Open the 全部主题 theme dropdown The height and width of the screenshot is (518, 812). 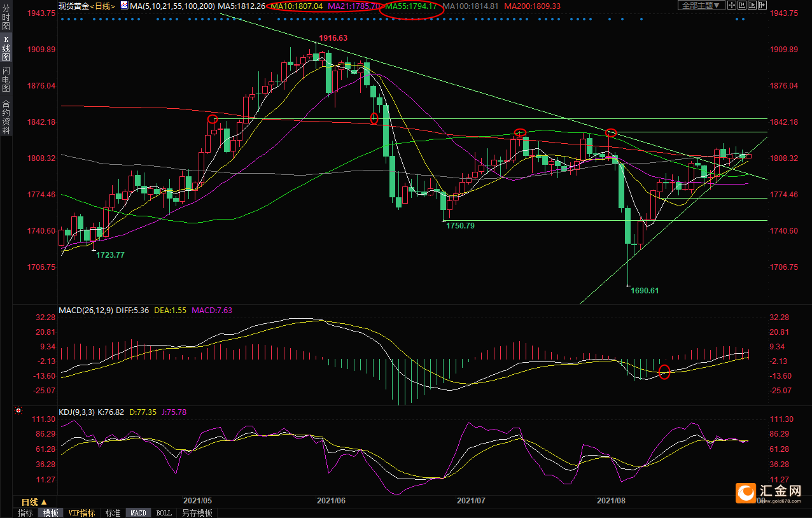701,5
